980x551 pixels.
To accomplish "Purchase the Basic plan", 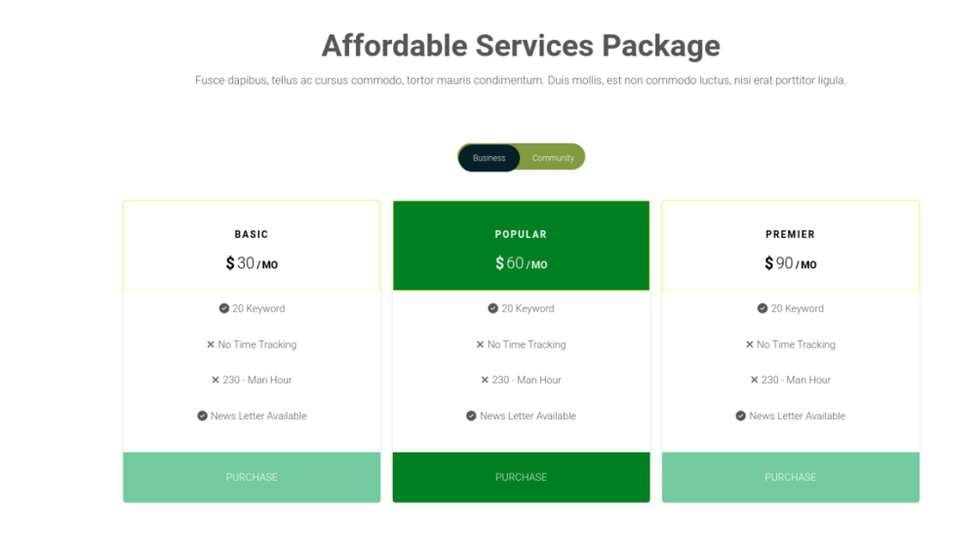I will [252, 477].
